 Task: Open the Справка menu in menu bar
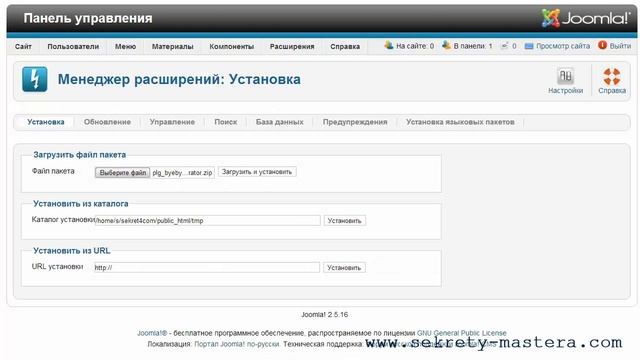click(345, 47)
